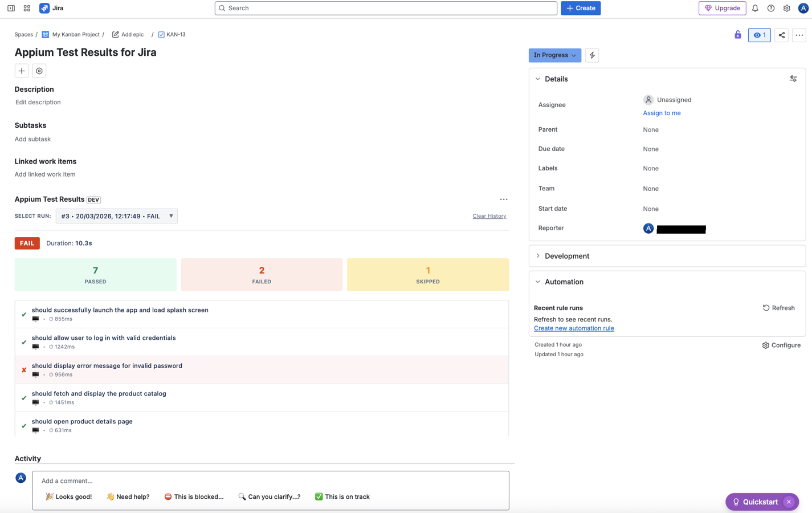Image resolution: width=812 pixels, height=513 pixels.
Task: Open automation actions via the lightning bolt icon
Action: pyautogui.click(x=591, y=55)
